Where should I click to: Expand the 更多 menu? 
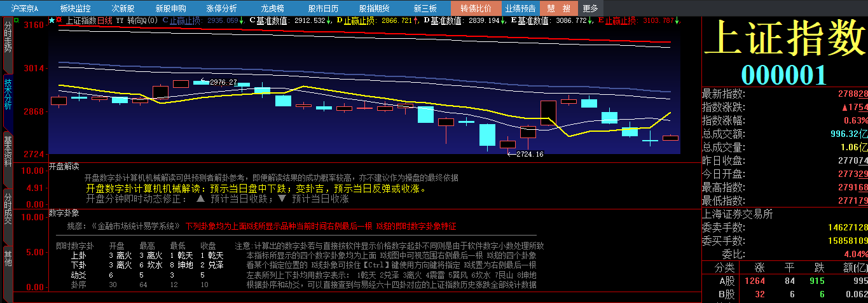(x=590, y=8)
